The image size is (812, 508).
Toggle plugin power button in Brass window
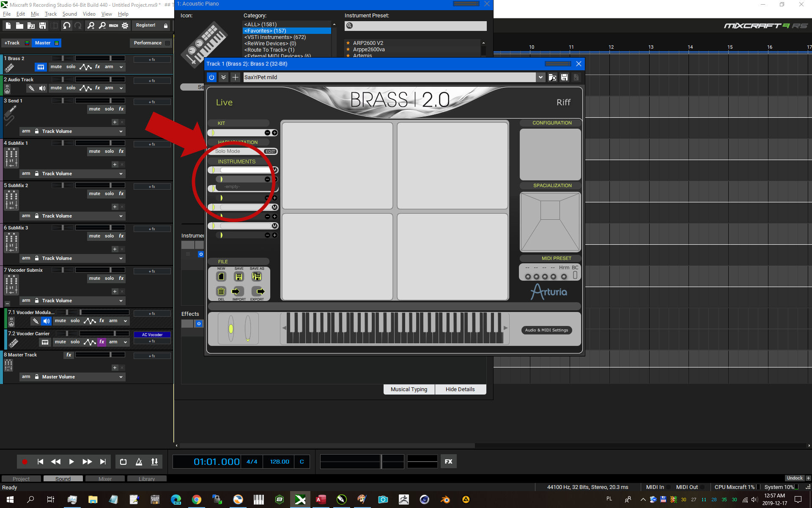point(211,77)
